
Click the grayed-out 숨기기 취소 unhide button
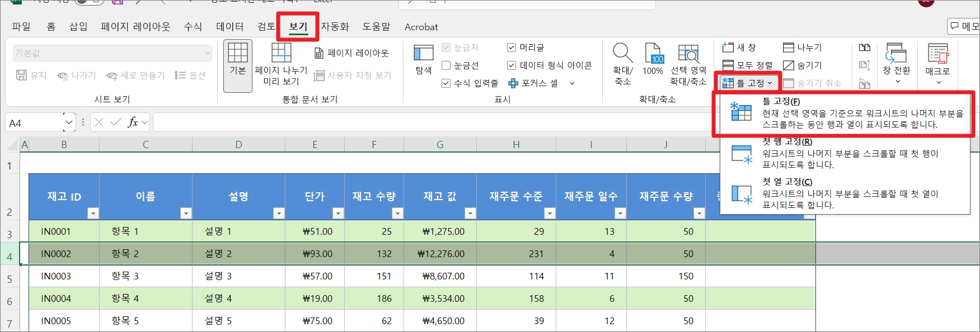(812, 83)
